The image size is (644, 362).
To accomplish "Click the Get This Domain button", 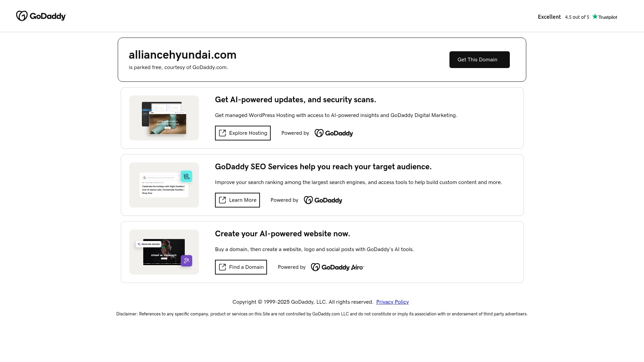I will click(479, 60).
